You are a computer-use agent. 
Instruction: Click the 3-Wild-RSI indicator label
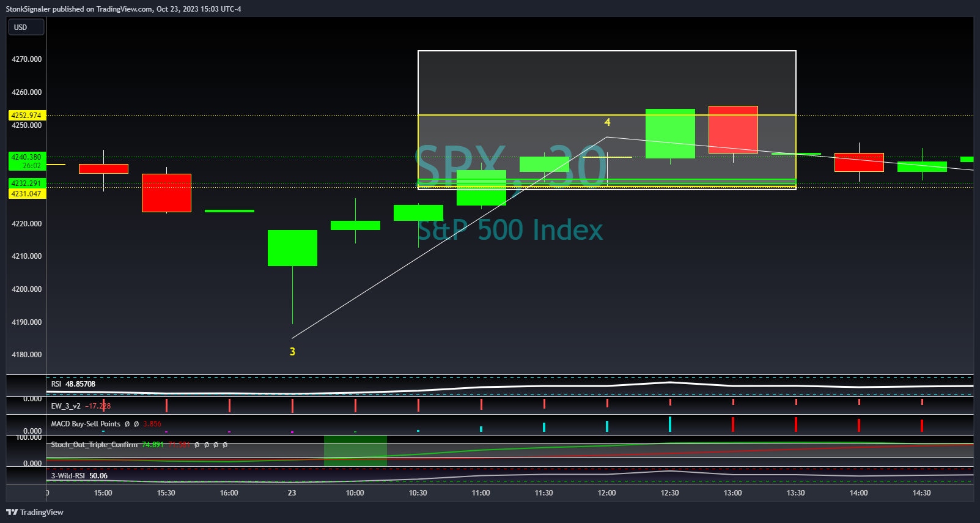pos(68,476)
